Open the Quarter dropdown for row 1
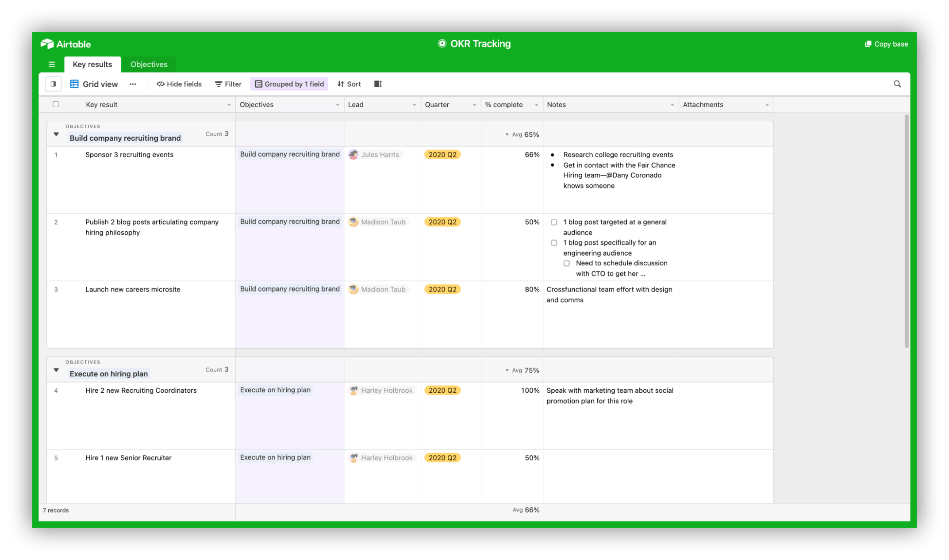 442,154
